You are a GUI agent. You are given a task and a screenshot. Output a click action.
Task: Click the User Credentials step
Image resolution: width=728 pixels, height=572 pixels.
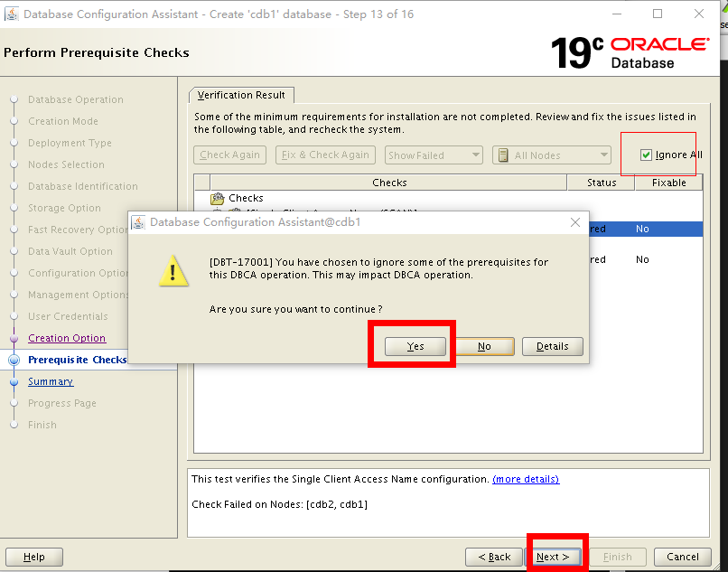68,316
